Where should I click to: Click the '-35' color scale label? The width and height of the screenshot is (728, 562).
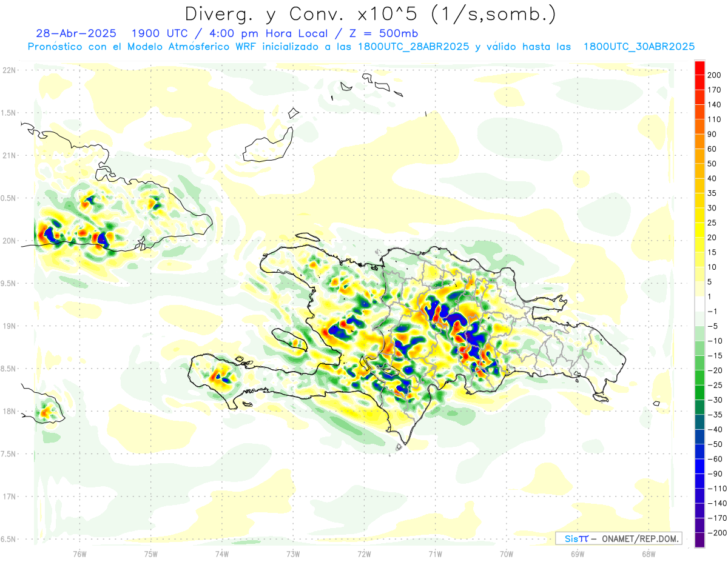pos(715,415)
